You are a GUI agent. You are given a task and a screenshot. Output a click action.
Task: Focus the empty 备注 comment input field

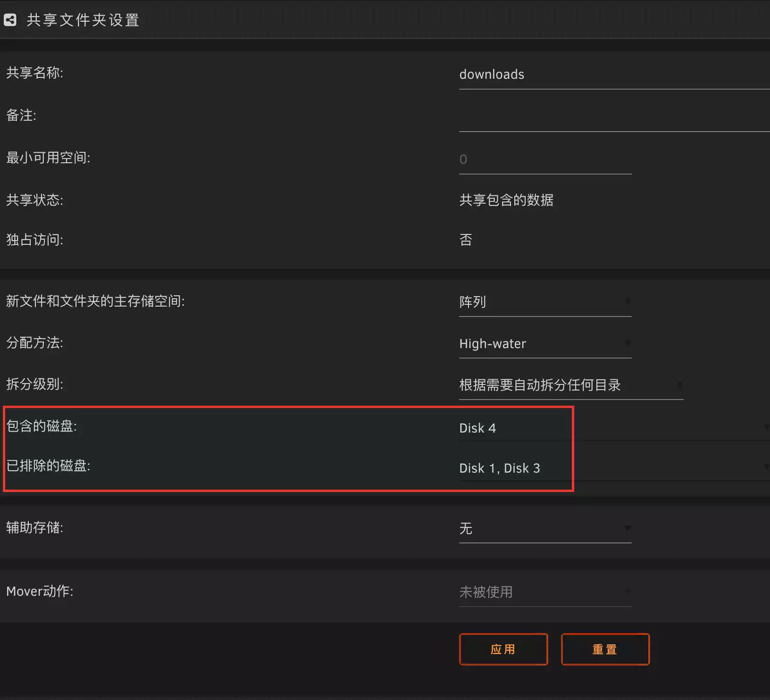click(x=613, y=117)
